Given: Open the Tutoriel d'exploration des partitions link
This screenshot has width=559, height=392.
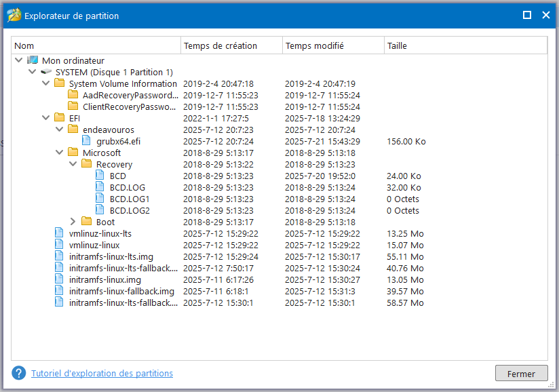Looking at the screenshot, I should tap(102, 373).
